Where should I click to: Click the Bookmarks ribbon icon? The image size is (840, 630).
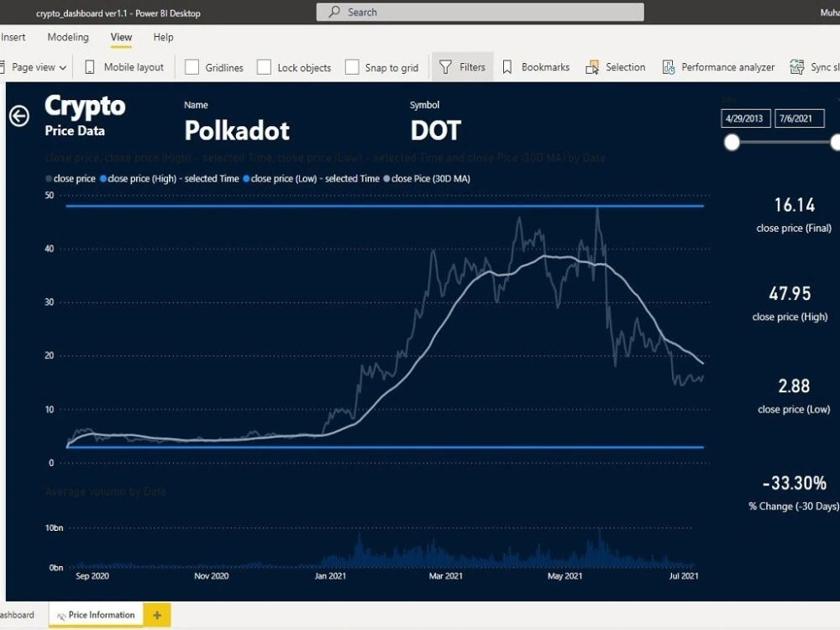click(507, 67)
